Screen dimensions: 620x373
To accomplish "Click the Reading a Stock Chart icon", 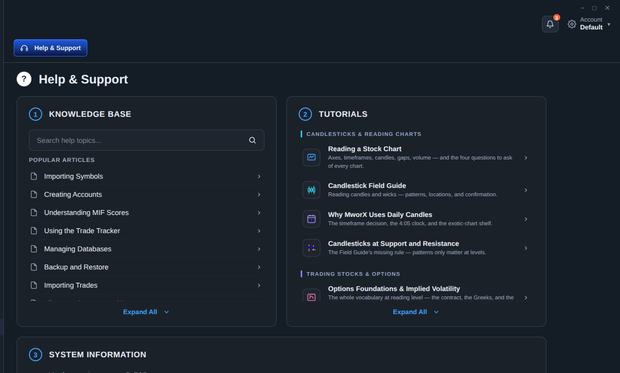I will [x=312, y=157].
